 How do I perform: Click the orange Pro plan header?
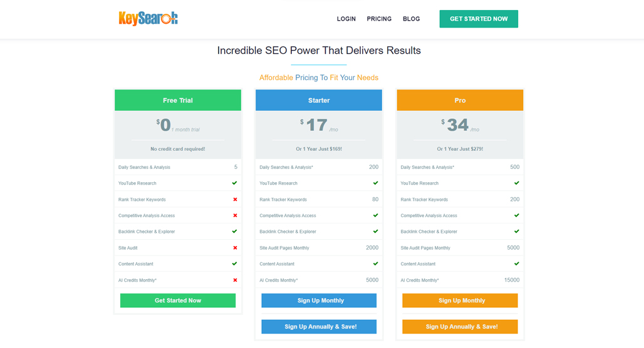click(460, 100)
